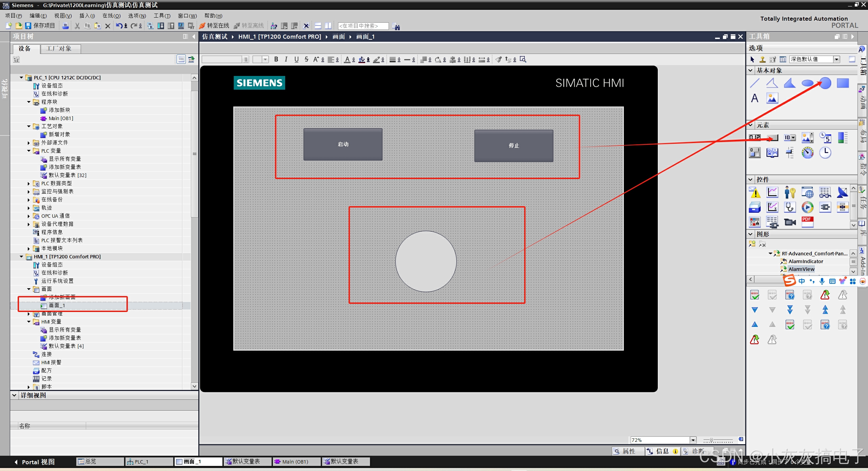Toggle bold text formatting
This screenshot has width=868, height=471.
pyautogui.click(x=276, y=59)
